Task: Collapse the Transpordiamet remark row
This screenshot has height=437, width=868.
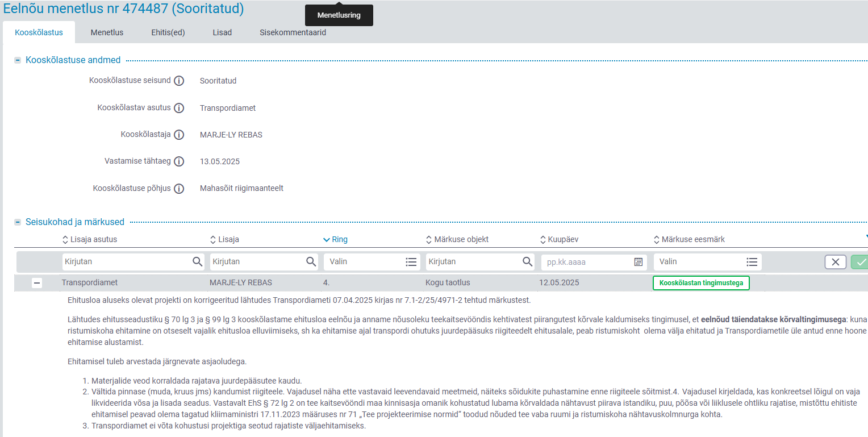Action: [x=37, y=282]
